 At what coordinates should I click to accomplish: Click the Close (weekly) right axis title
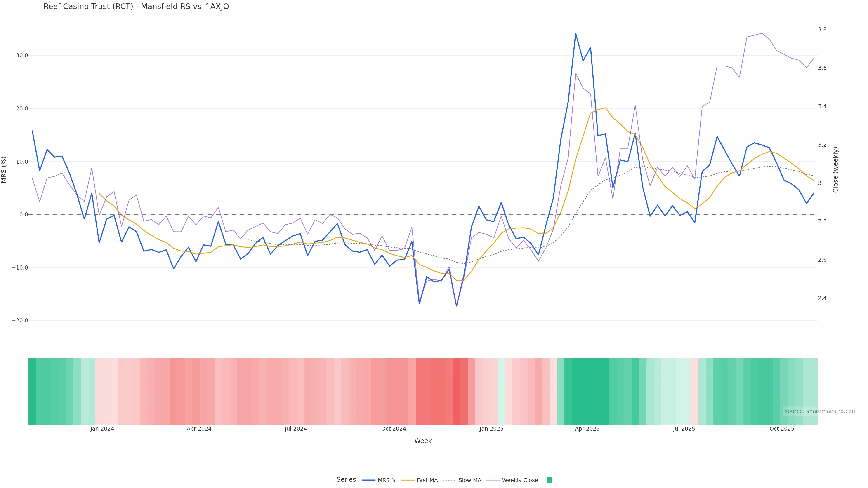click(835, 170)
